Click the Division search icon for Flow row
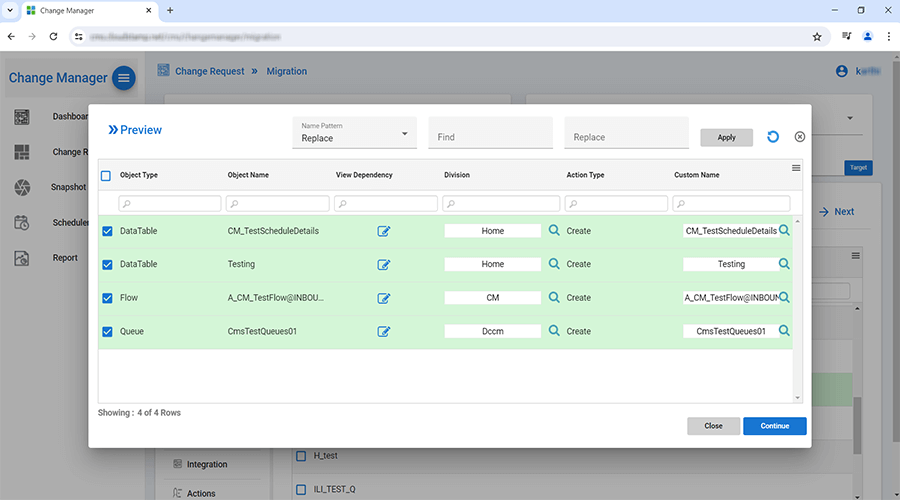 click(554, 297)
